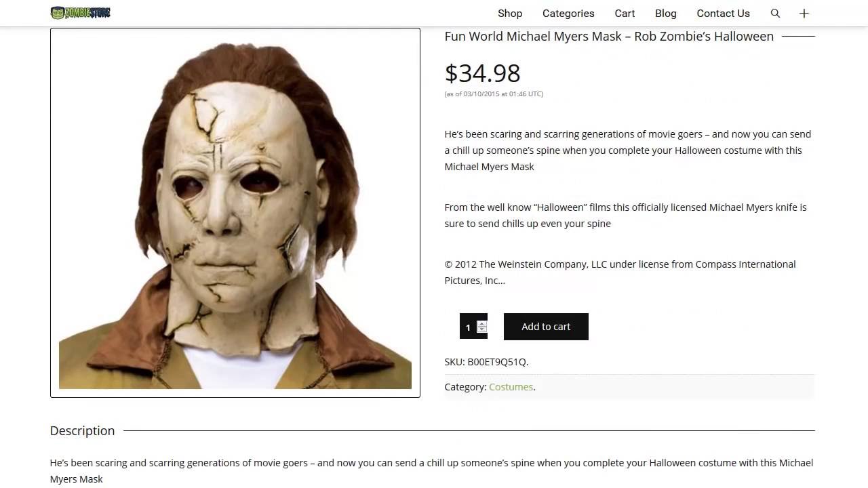Click the Weinstein Company copyright paragraph
Viewport: 868px width, 488px height.
(620, 272)
